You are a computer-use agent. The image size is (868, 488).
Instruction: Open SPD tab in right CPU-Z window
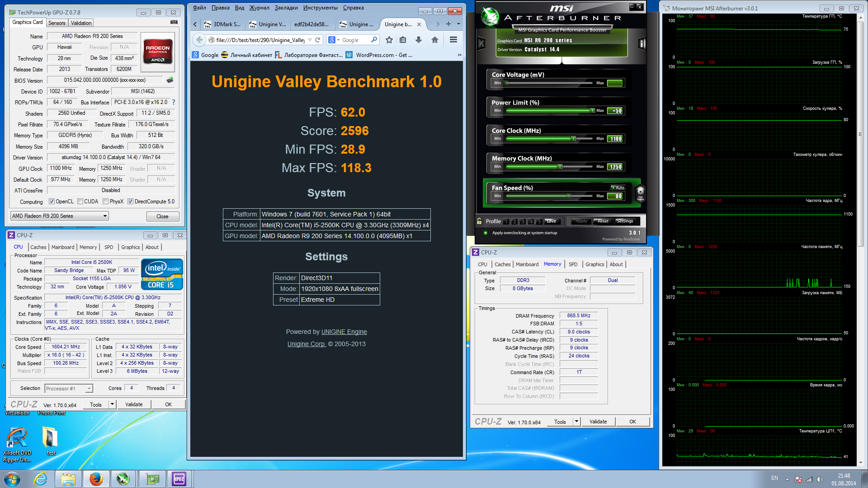(x=573, y=264)
